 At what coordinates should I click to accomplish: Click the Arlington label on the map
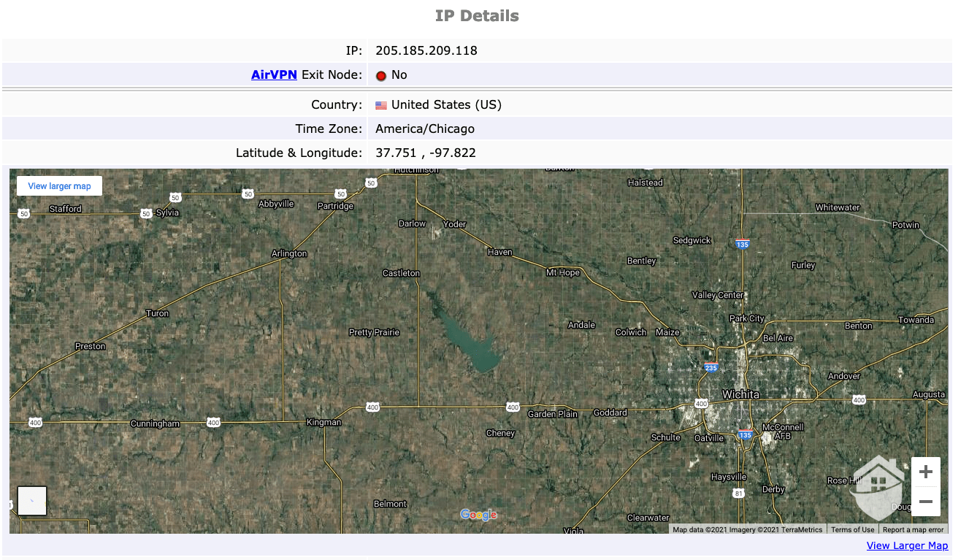(289, 253)
